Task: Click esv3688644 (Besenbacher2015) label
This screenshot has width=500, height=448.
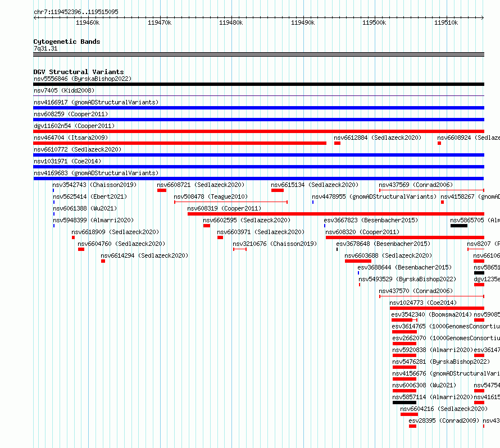Action: pyautogui.click(x=404, y=267)
